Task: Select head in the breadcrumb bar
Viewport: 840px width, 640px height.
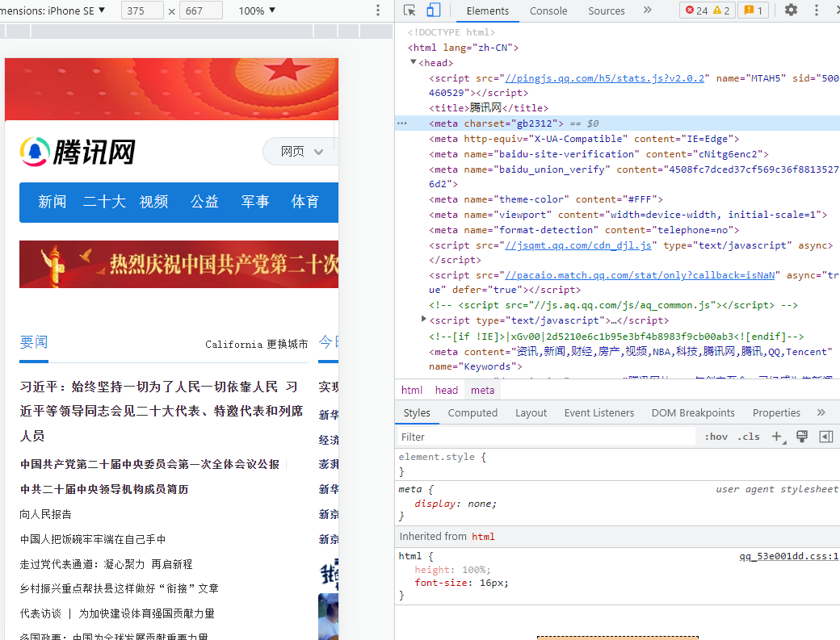Action: click(446, 390)
